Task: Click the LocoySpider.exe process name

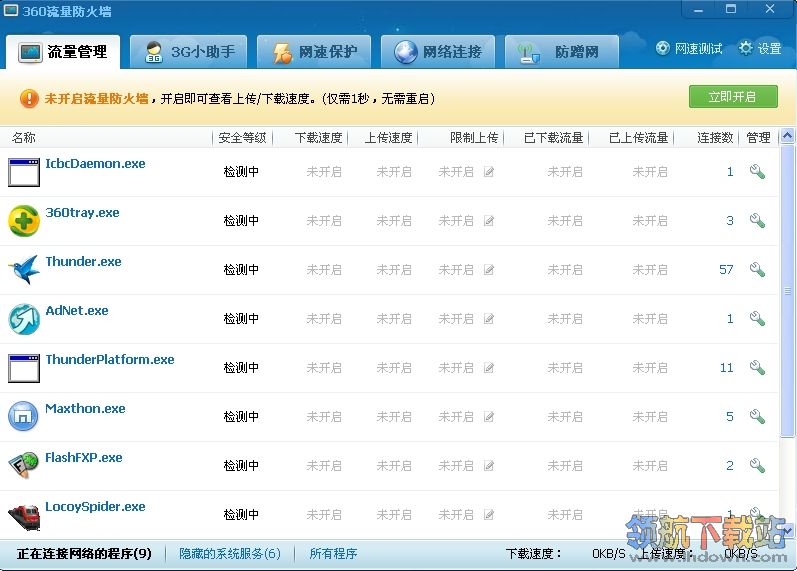Action: 96,506
